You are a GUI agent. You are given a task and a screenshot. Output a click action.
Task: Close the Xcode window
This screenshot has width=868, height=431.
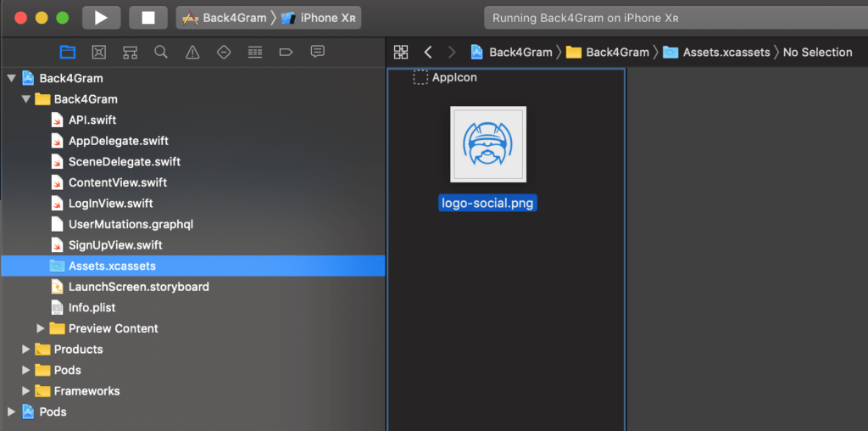click(x=20, y=18)
